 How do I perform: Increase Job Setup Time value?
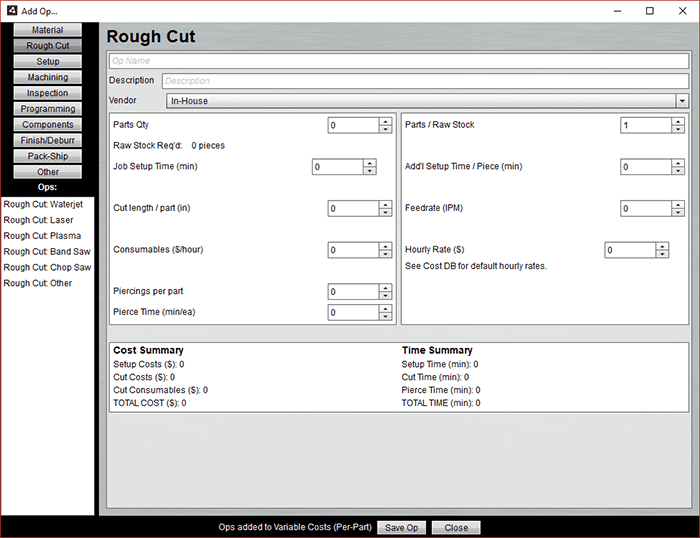coord(370,163)
